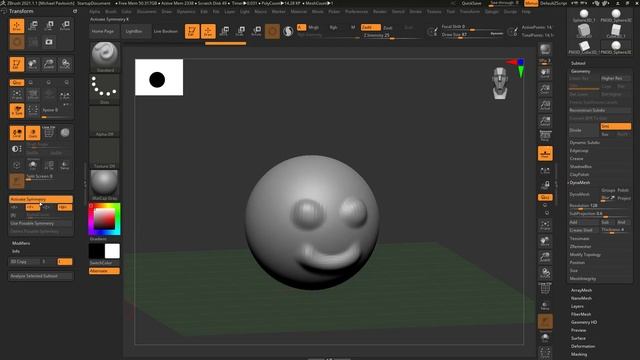Open the Preferences menu

coord(356,12)
